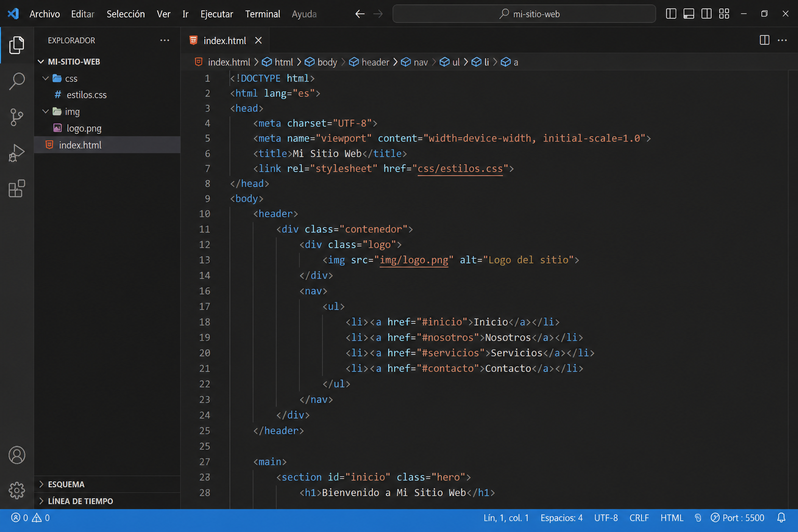
Task: Open the Ejecutar menu
Action: tap(217, 14)
